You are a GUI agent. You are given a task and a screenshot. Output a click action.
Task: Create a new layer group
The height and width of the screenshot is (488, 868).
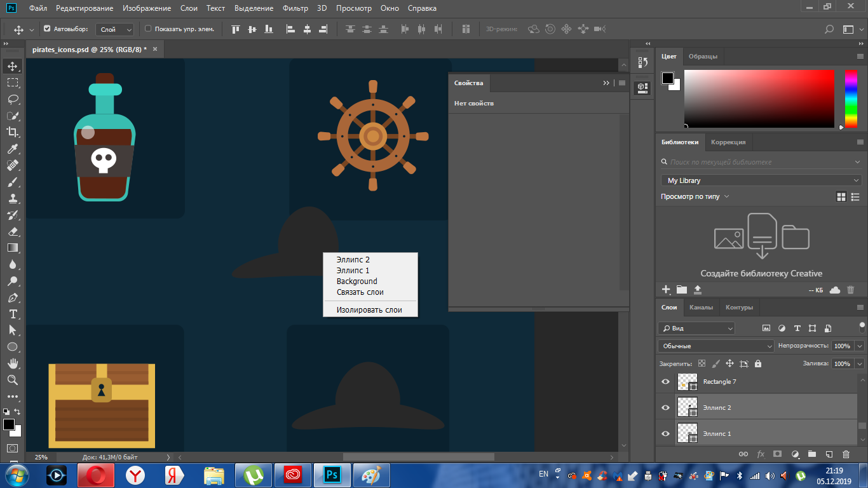tap(811, 454)
